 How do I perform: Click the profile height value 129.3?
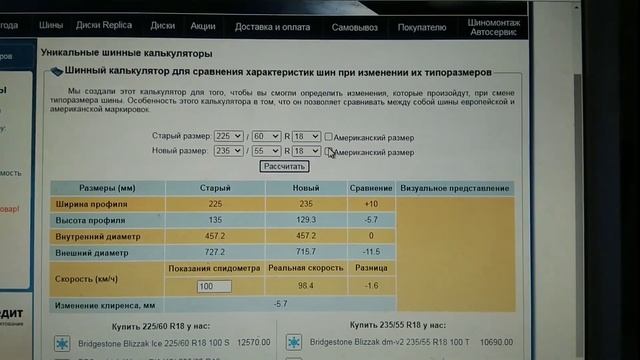pos(306,220)
